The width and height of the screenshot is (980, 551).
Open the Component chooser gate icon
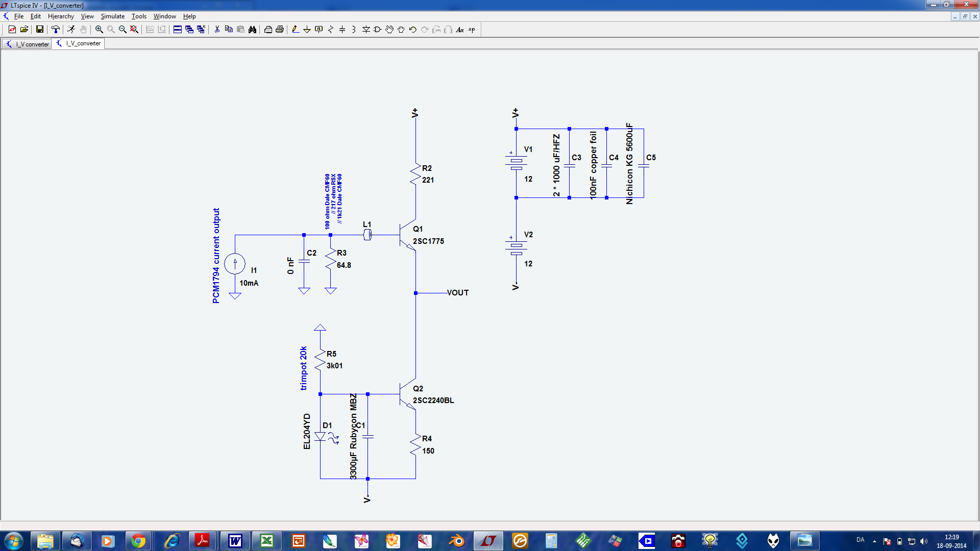pos(378,30)
